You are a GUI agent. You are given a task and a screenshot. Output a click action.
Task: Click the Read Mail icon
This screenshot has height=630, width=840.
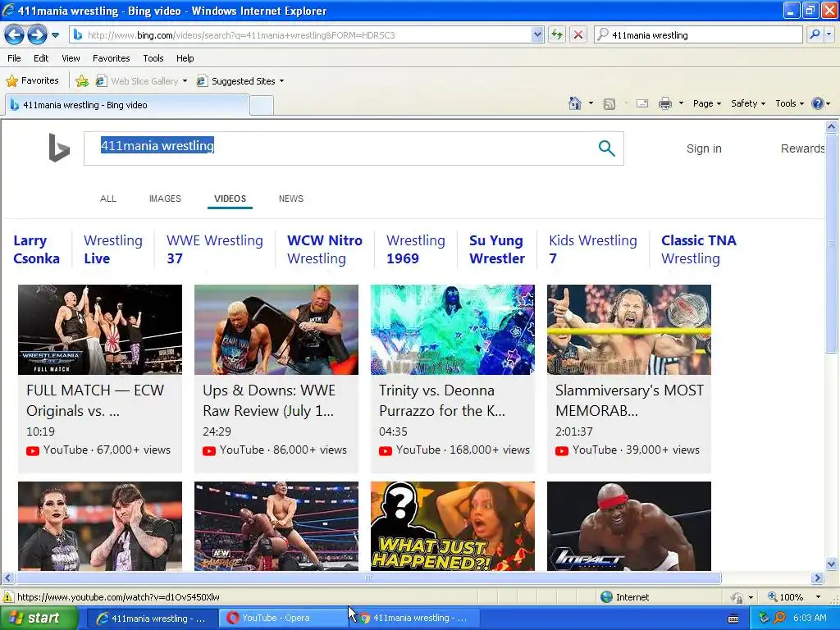pos(642,104)
